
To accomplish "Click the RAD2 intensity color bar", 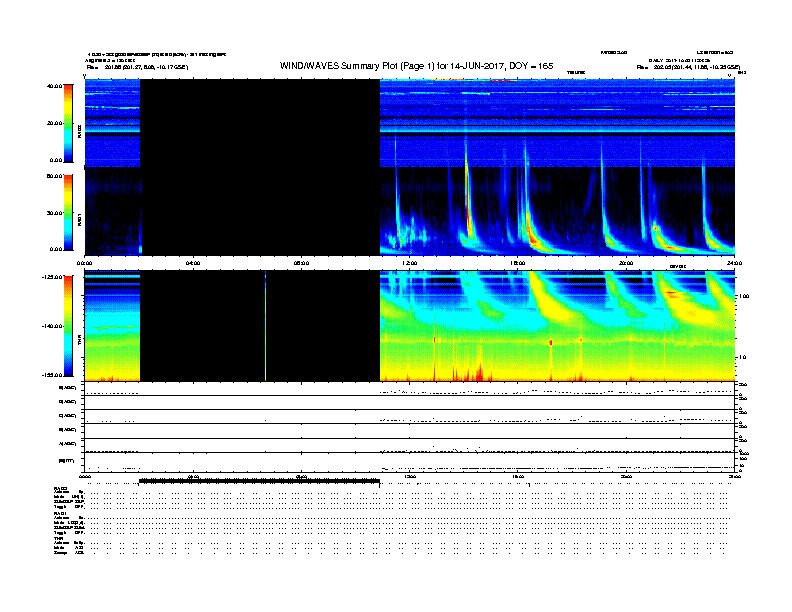I will 68,123.
